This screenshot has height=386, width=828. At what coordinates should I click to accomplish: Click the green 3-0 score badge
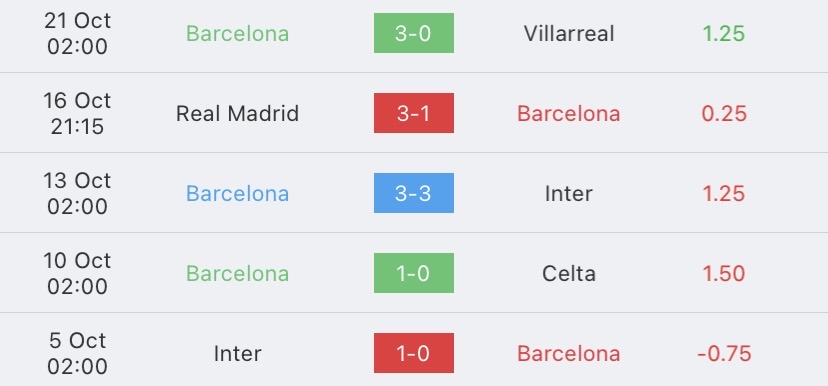413,33
